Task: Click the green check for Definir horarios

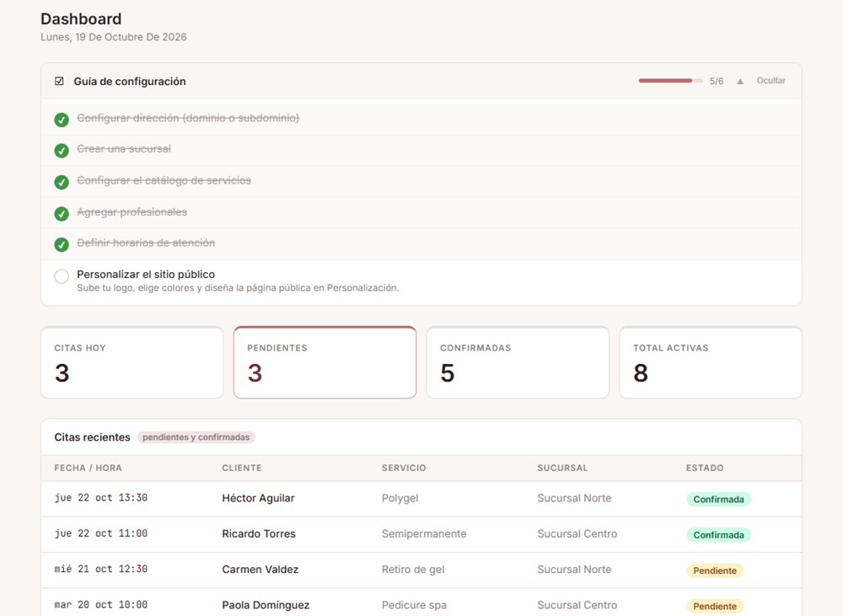Action: (x=62, y=244)
